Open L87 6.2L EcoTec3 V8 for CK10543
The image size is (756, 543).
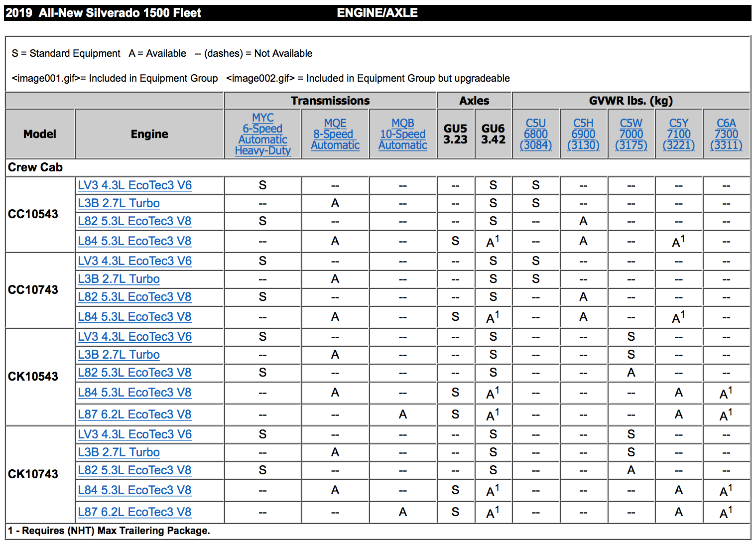[134, 414]
